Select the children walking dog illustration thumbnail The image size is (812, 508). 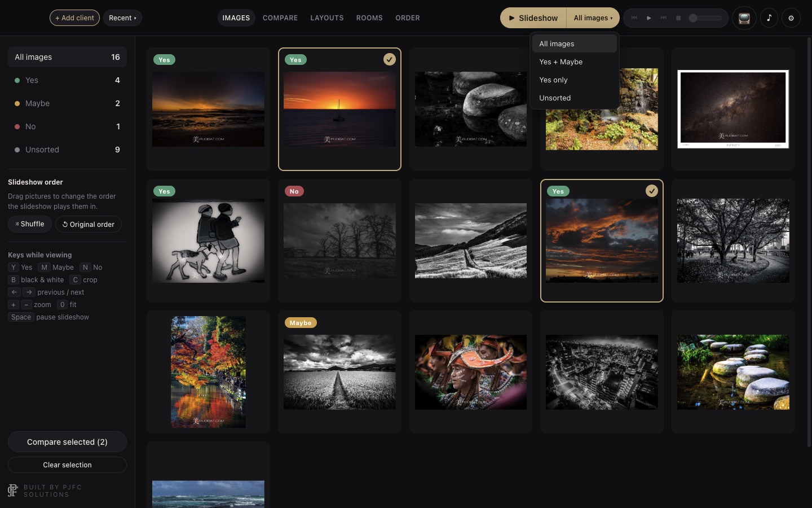tap(208, 240)
